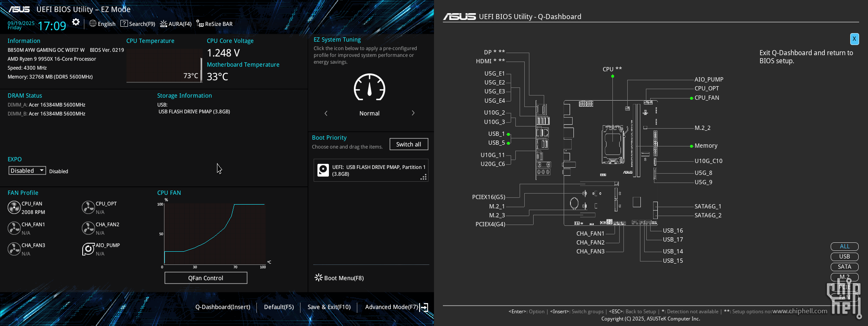Click the U5G_E1 port label
This screenshot has height=326, width=868.
pos(495,73)
